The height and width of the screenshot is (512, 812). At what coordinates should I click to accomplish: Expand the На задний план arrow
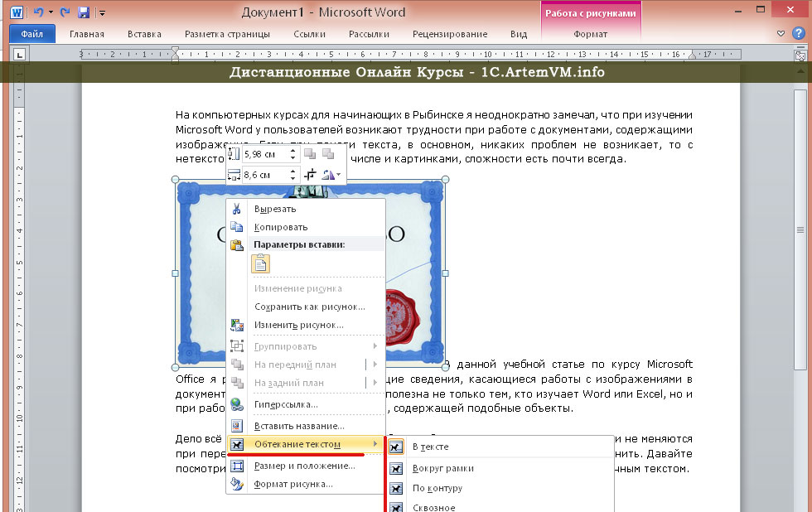[375, 383]
